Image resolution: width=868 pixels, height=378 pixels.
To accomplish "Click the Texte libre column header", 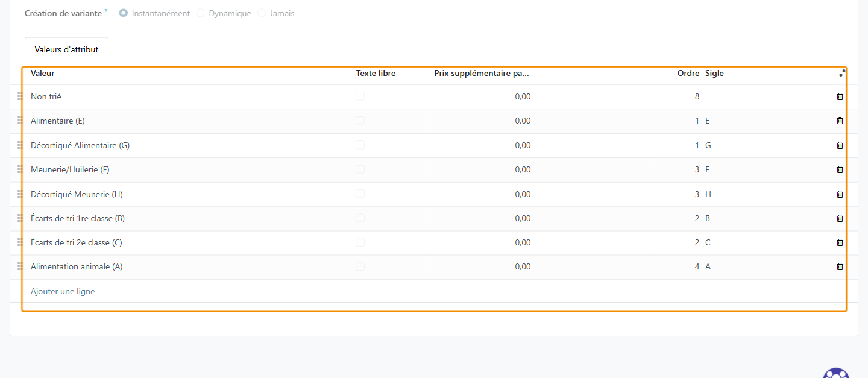I will click(376, 74).
